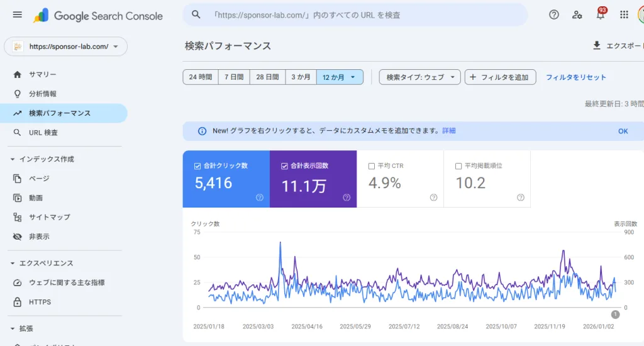Collapse the エクスペリエンス section
Viewport: 644px width, 346px height.
pyautogui.click(x=13, y=263)
